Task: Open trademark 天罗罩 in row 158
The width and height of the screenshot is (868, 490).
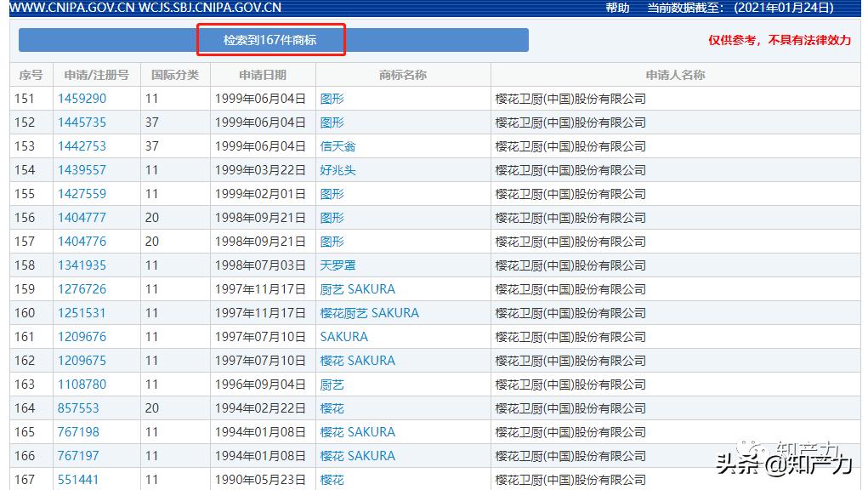Action: tap(338, 265)
